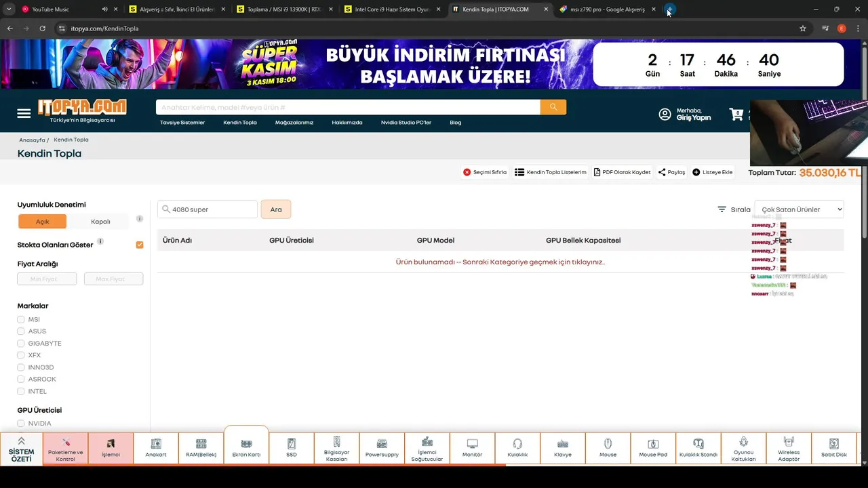Select the Mouse Pad category icon
Viewport: 868px width, 488px height.
(x=653, y=449)
